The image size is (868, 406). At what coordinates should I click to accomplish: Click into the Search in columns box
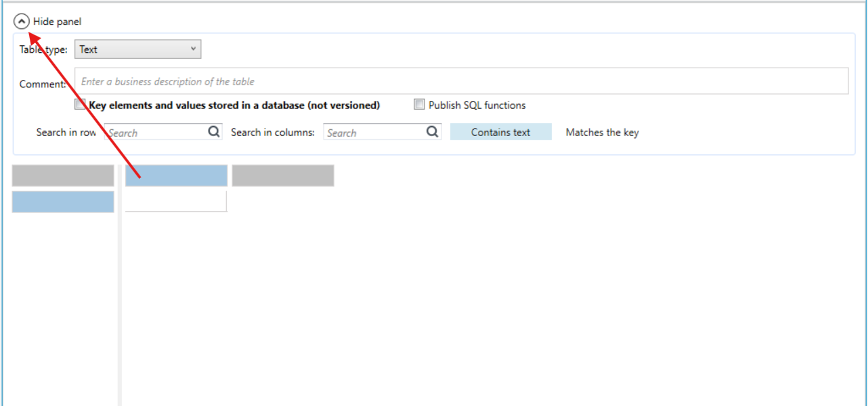coord(374,132)
